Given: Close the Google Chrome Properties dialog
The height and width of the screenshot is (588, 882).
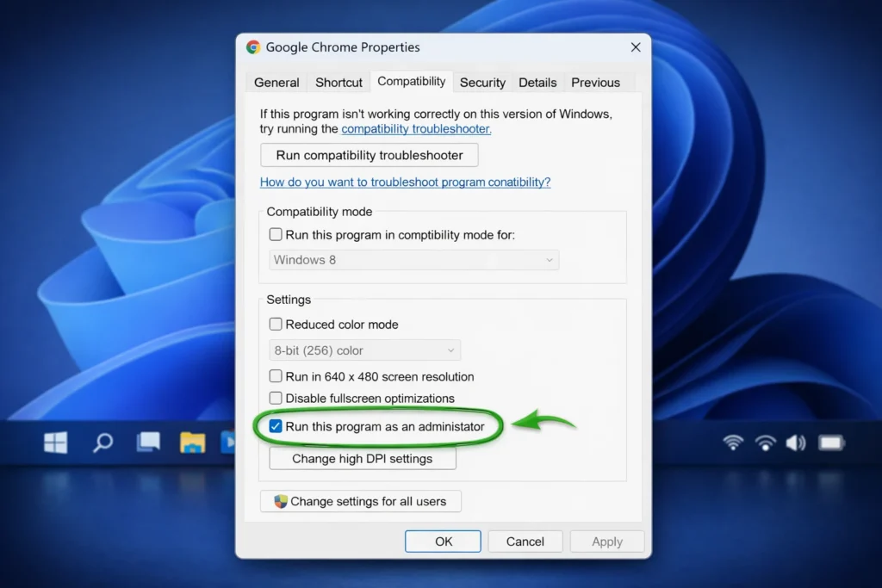Looking at the screenshot, I should pos(636,47).
